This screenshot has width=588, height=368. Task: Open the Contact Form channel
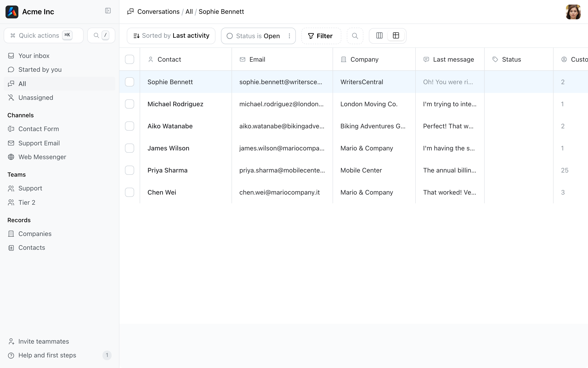(x=59, y=129)
